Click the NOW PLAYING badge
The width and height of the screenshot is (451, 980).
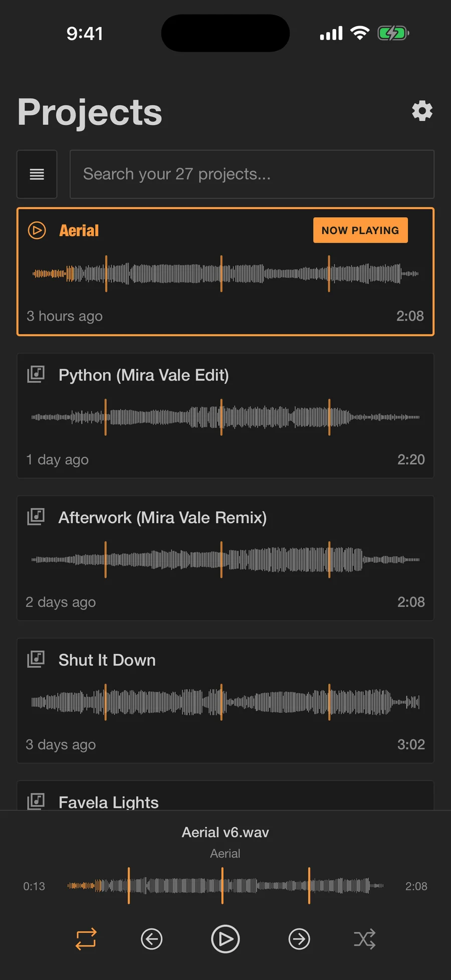coord(360,230)
